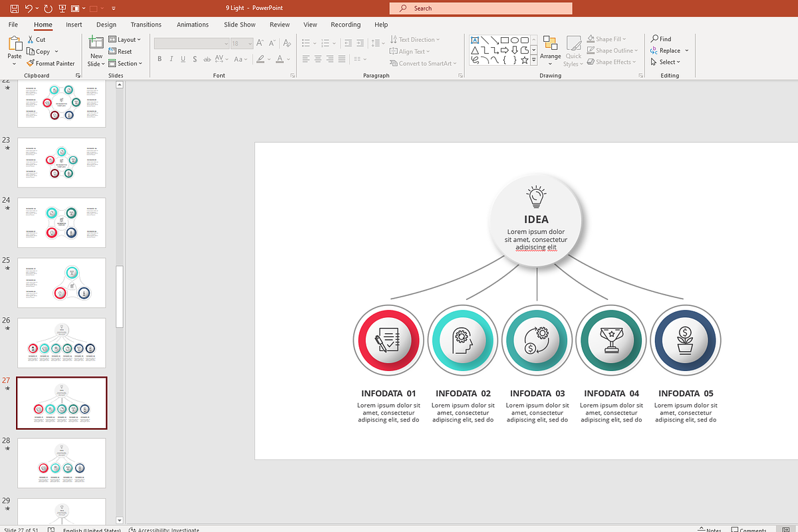The width and height of the screenshot is (798, 532).
Task: Click the Search box in title bar
Action: coord(481,9)
